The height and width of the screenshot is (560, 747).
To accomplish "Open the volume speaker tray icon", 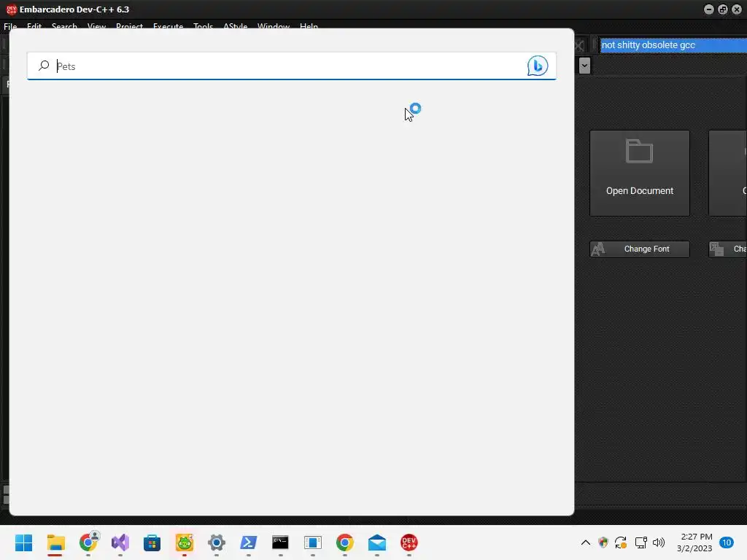I will click(659, 542).
